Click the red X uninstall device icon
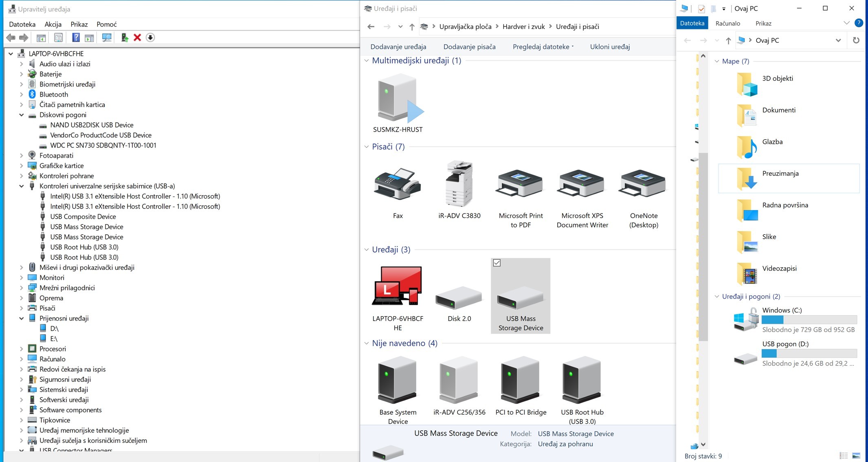The height and width of the screenshot is (462, 868). click(137, 37)
